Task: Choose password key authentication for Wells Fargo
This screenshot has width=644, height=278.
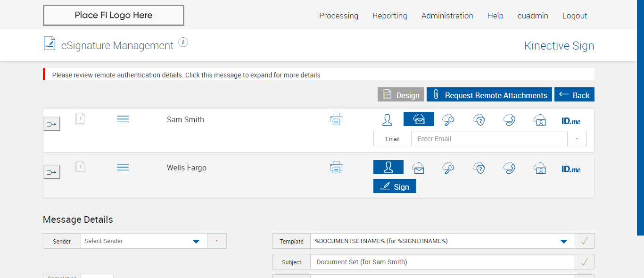Action: click(x=448, y=168)
